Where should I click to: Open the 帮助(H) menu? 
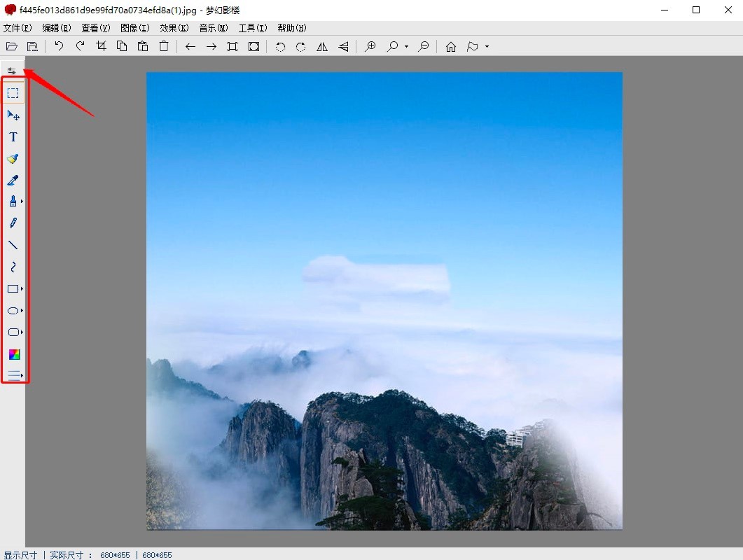point(292,28)
